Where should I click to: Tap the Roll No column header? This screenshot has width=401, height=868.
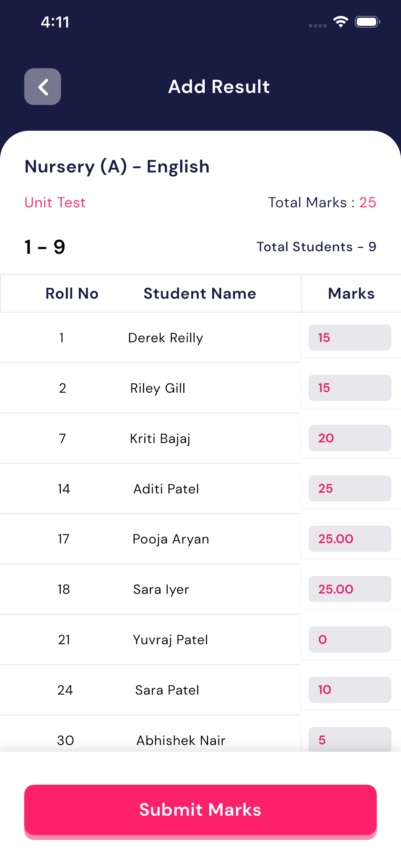pos(72,294)
